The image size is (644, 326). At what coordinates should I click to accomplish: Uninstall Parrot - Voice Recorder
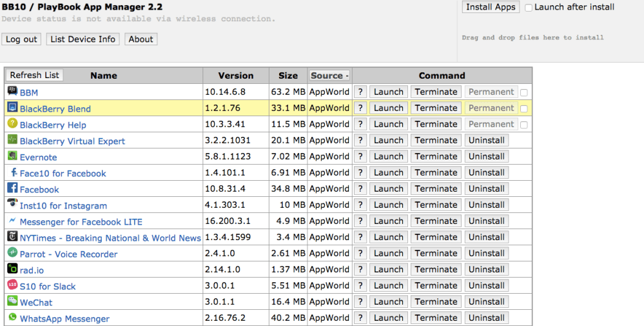(x=486, y=253)
